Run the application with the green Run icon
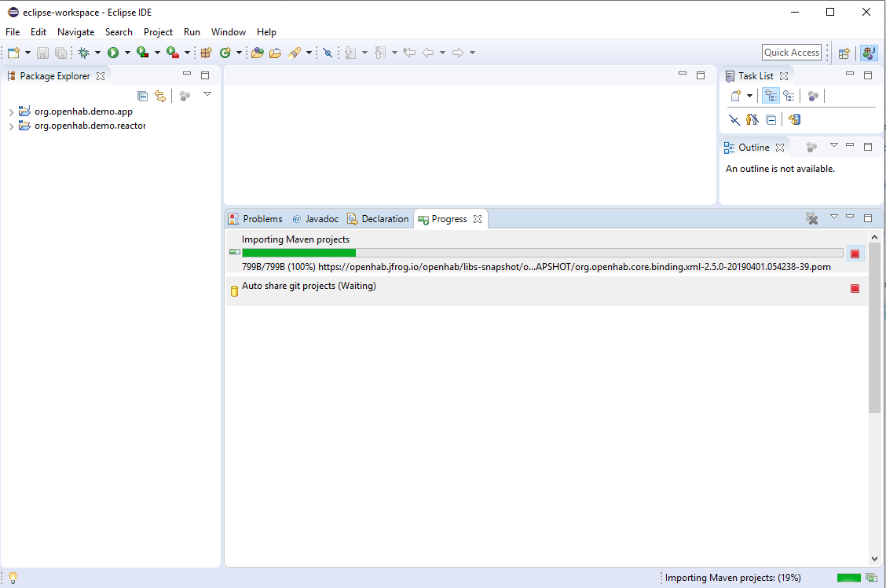The width and height of the screenshot is (886, 588). [112, 52]
